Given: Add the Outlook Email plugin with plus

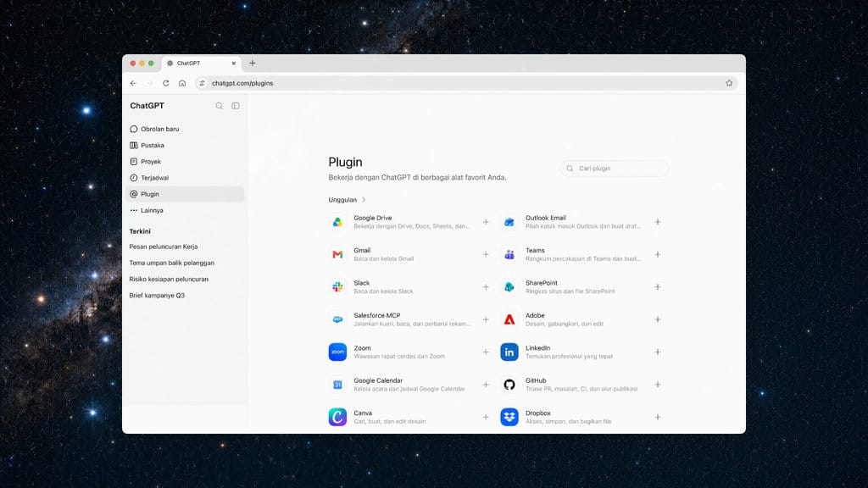Looking at the screenshot, I should (x=658, y=222).
